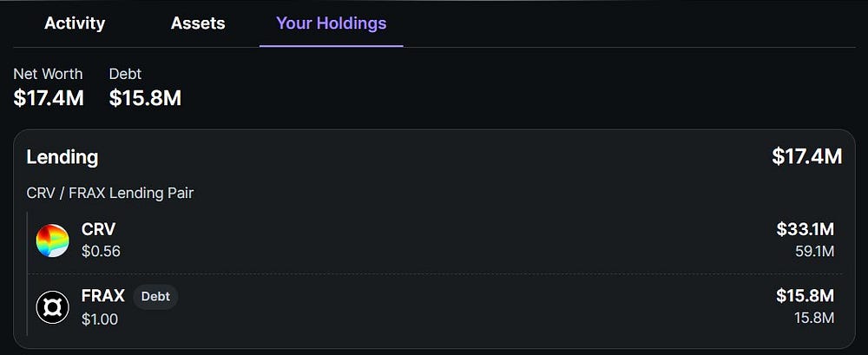The height and width of the screenshot is (355, 868).
Task: Click the CRV rainbow token icon
Action: click(x=52, y=240)
